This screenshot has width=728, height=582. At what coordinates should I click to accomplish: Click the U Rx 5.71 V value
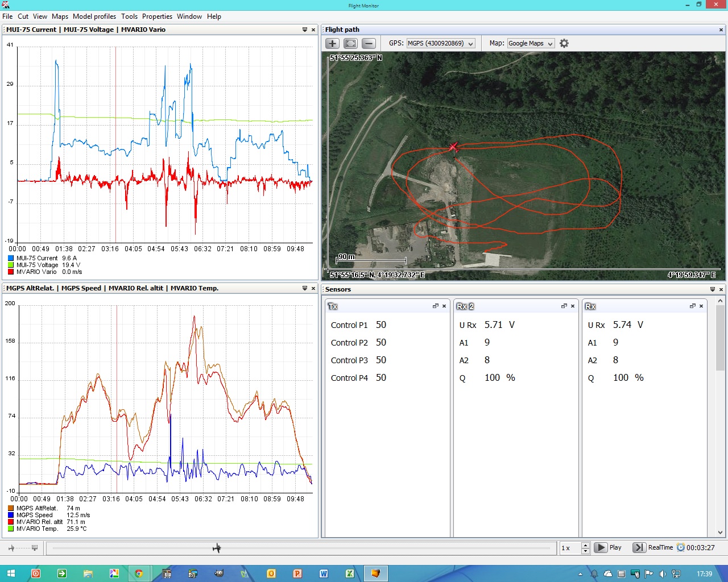point(499,325)
